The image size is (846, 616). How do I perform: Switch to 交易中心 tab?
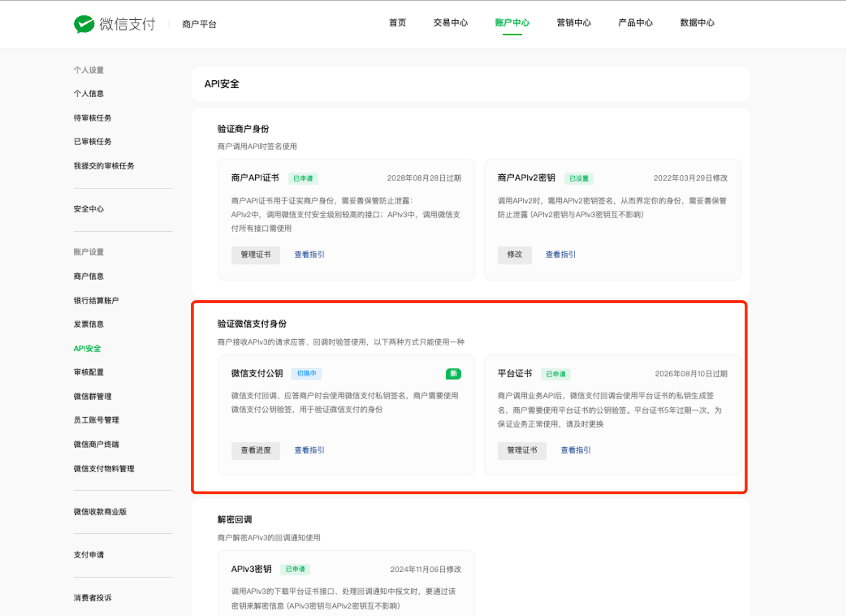450,23
